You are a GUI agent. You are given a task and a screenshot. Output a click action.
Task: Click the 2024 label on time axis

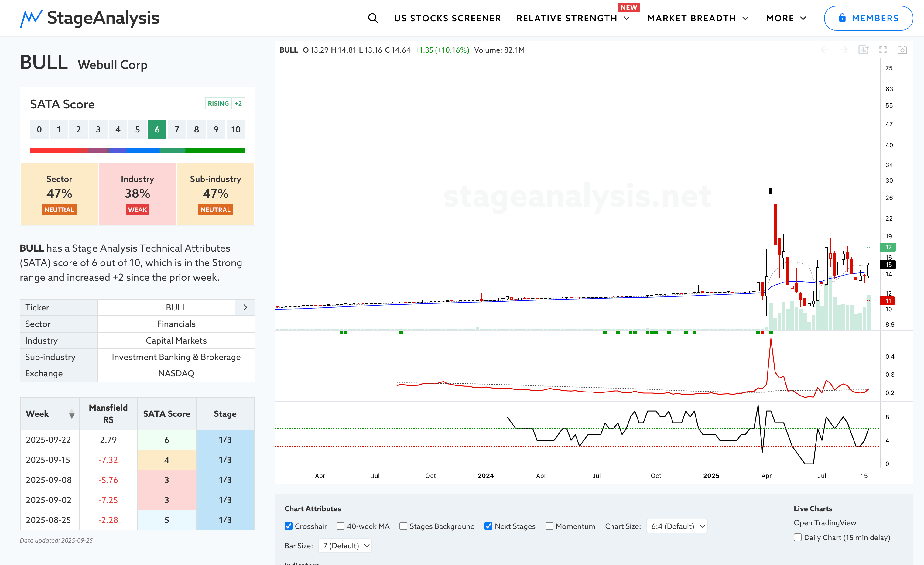coord(486,476)
